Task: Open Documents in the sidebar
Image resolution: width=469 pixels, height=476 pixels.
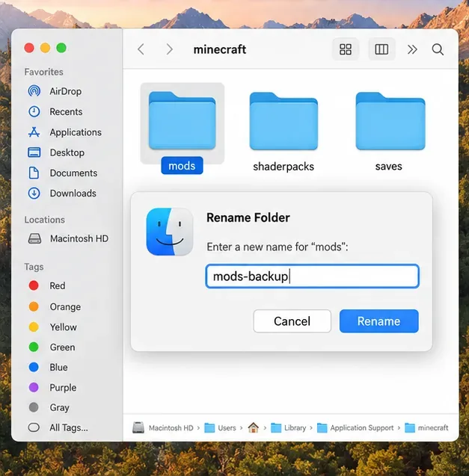Action: pos(63,173)
